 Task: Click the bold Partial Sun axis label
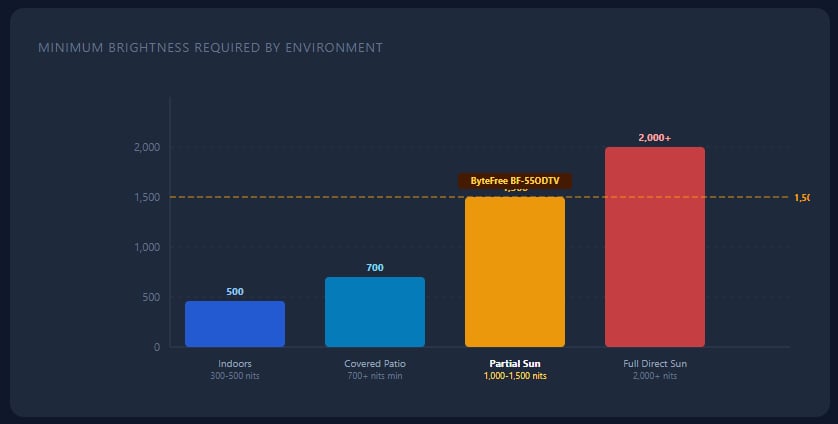[515, 363]
